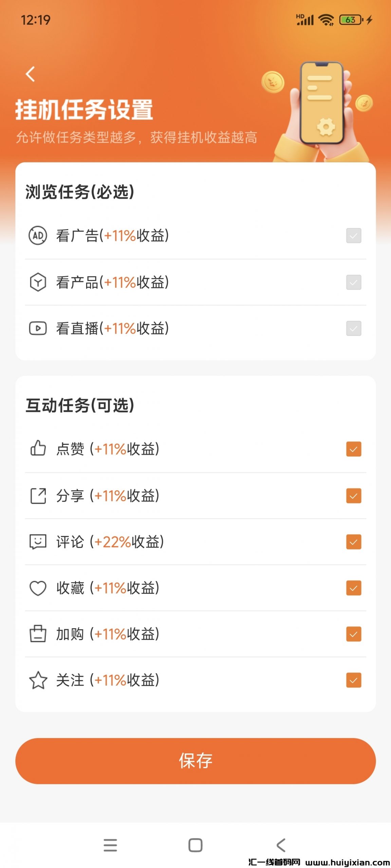Disable the 分享 task checkbox
This screenshot has height=868, width=391.
[x=353, y=496]
